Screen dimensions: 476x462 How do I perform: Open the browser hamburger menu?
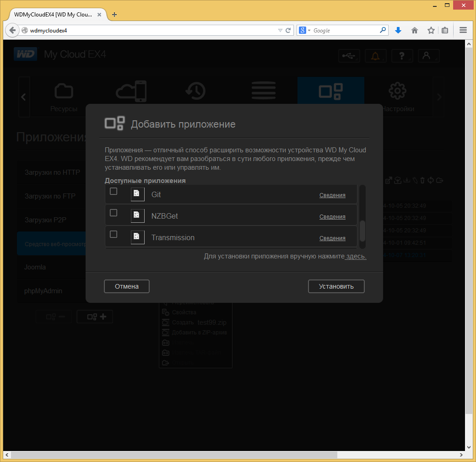[463, 30]
